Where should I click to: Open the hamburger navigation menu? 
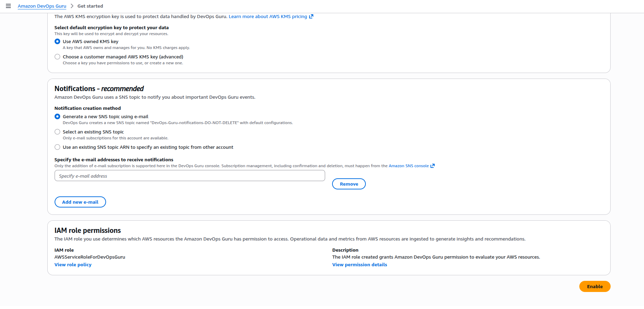click(8, 6)
